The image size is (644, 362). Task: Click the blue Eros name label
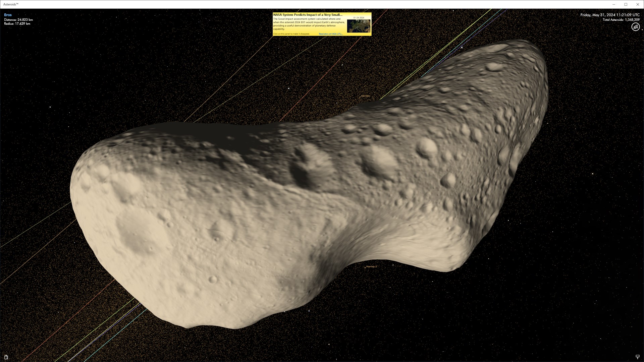tap(8, 15)
